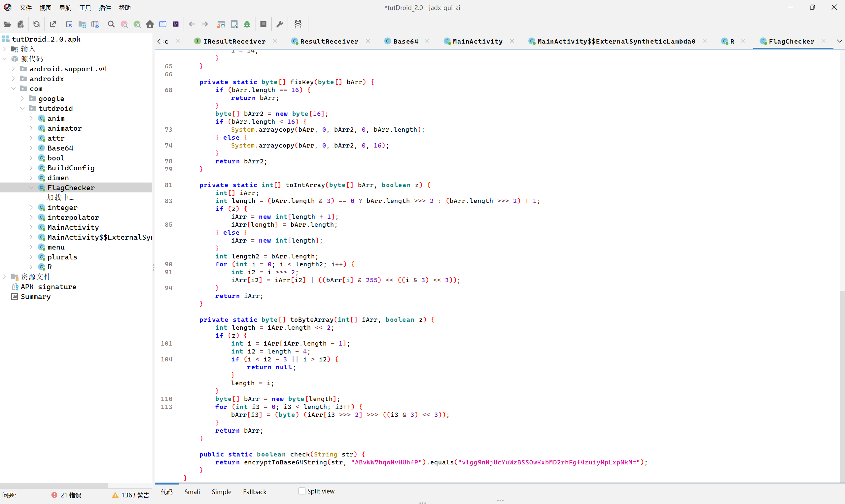Screen dimensions: 845x504
Task: Close the FlagChecker tab
Action: [824, 41]
